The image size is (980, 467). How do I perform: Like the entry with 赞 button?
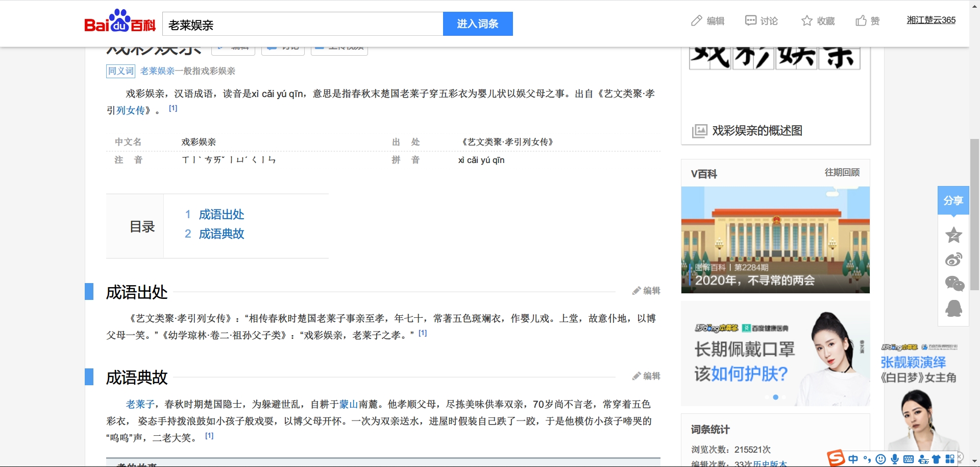click(868, 21)
